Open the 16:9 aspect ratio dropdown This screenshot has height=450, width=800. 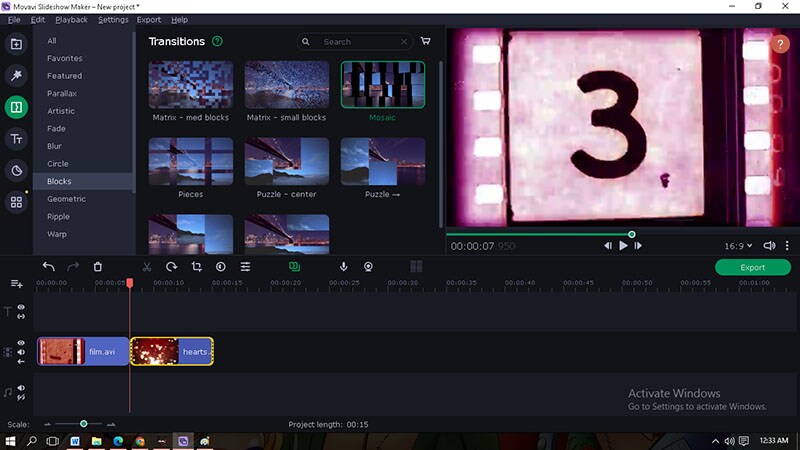tap(738, 246)
